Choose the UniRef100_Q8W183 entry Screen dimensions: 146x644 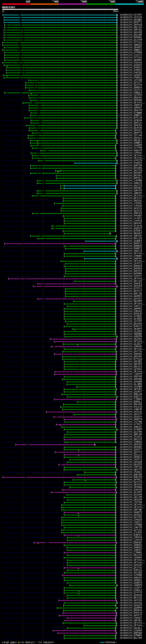click(131, 45)
